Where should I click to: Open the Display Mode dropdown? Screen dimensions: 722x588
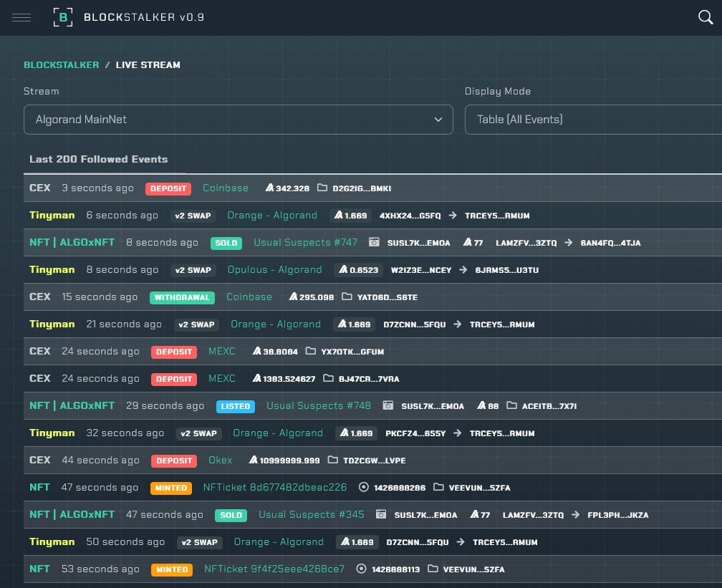pos(593,120)
